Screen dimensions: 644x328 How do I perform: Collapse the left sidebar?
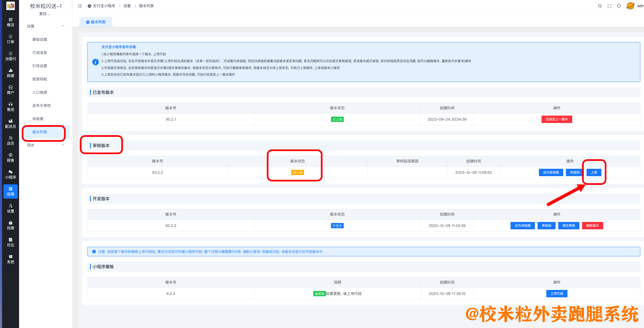(80, 6)
